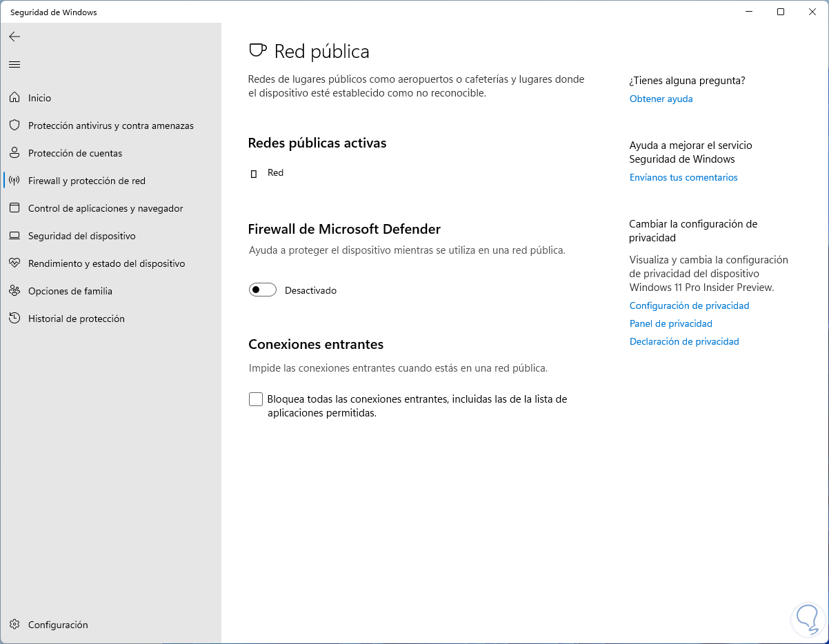
Task: Click the ¿Tienes alguna pregunta? text
Action: [x=687, y=81]
